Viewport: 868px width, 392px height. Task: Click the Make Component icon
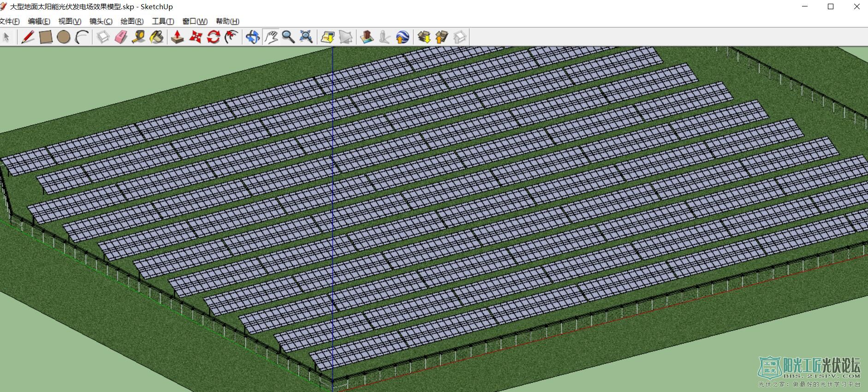pyautogui.click(x=103, y=37)
